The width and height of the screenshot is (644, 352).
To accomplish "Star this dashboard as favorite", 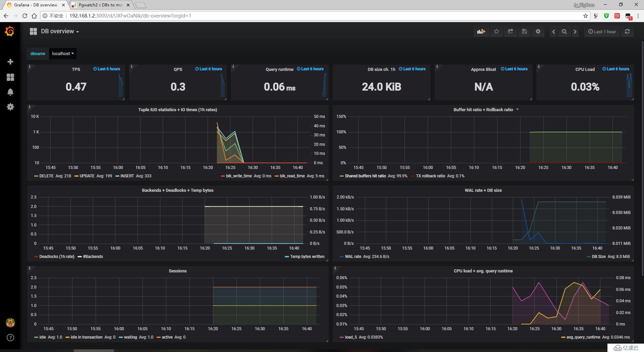I will [x=496, y=32].
